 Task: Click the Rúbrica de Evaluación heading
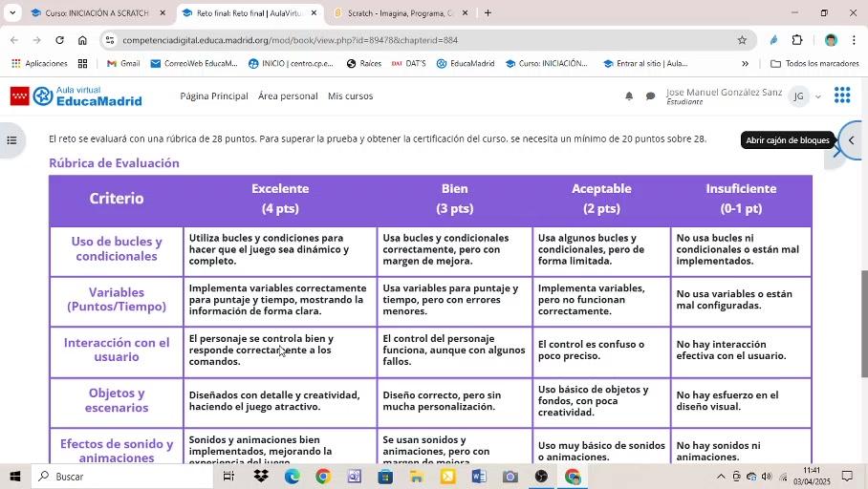(114, 163)
